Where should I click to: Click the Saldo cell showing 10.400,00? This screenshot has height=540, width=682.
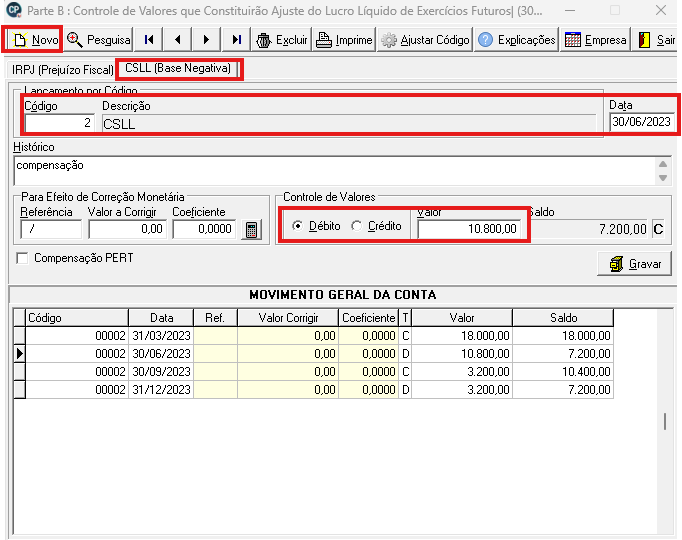tap(563, 372)
